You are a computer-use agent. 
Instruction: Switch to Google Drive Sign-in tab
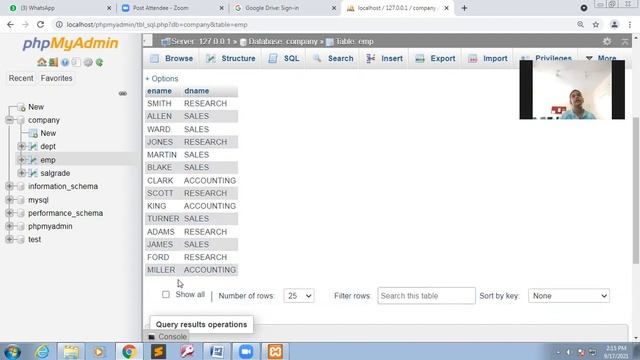tap(284, 8)
